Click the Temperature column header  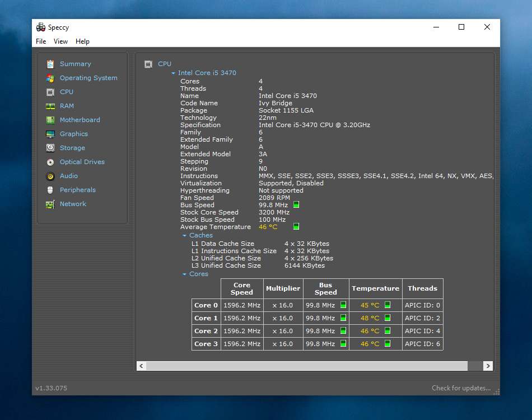coord(376,288)
